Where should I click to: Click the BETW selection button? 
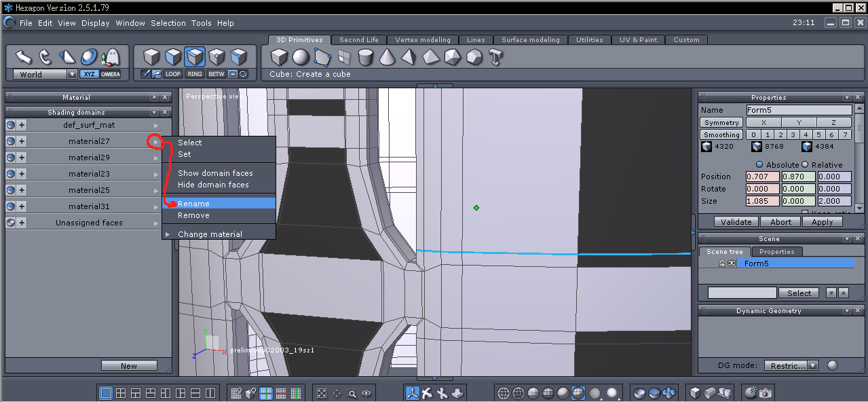coord(216,74)
